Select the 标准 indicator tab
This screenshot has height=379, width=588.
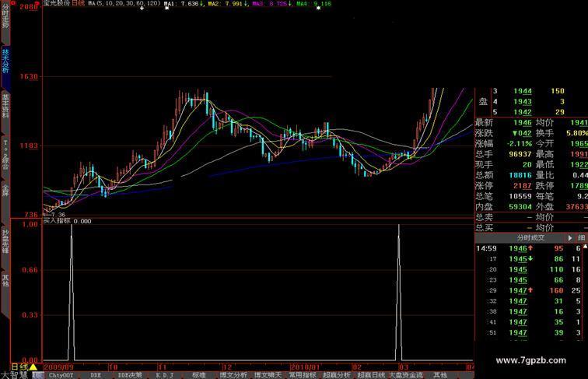pos(199,375)
